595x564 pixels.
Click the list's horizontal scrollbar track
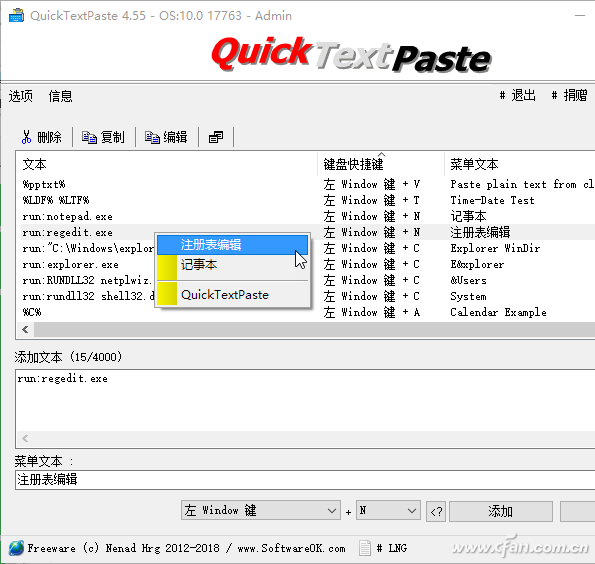(x=314, y=329)
